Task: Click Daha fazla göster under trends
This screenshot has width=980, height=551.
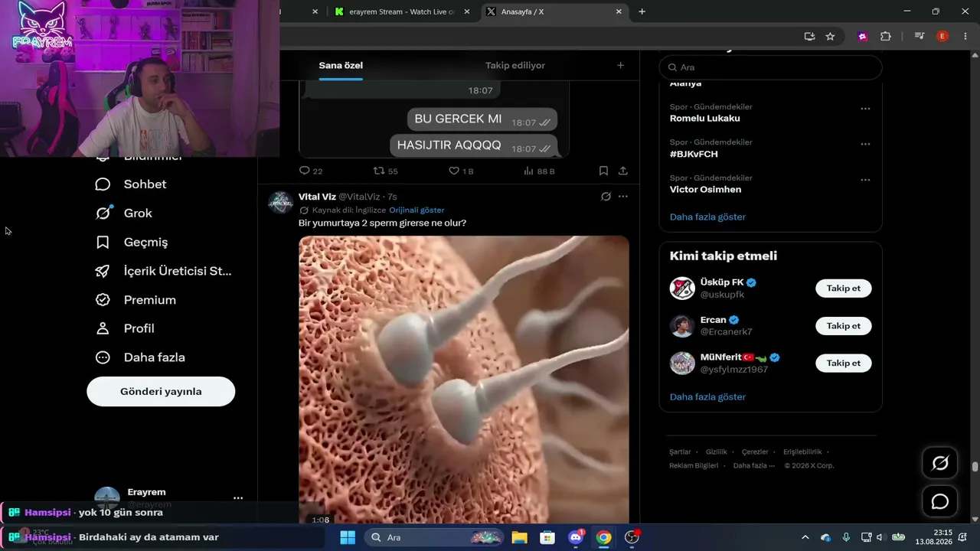Action: click(707, 217)
